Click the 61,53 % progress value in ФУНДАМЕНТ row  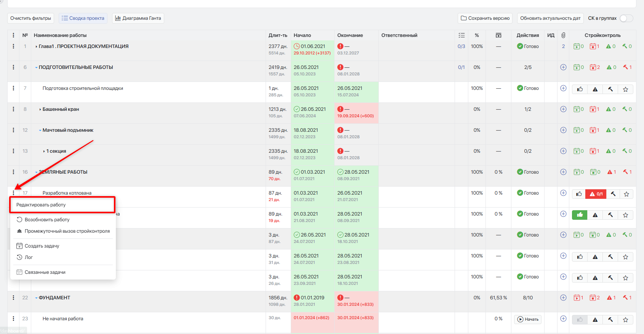click(498, 298)
